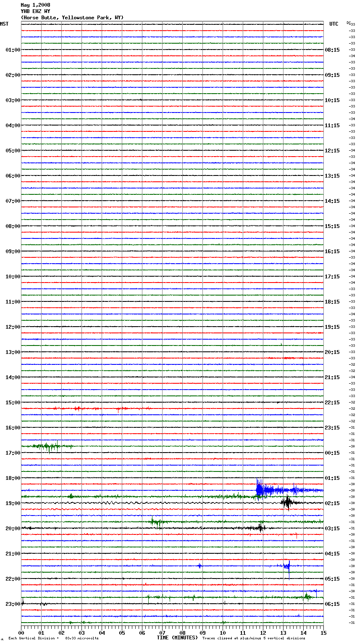Click the 02:15 UTC time label
The image size is (357, 644).
point(332,503)
